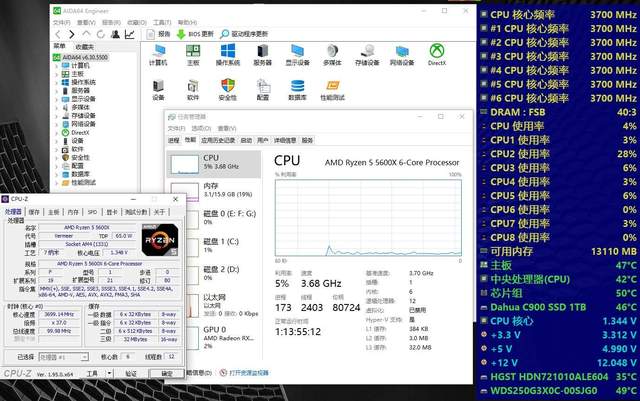Click the graph chart icon in AIDA64 toolbar

[130, 34]
